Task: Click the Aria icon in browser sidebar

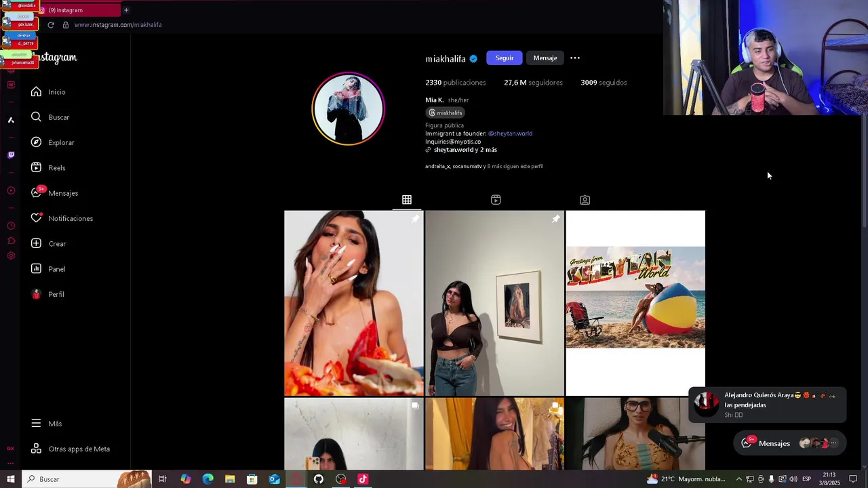Action: click(11, 120)
